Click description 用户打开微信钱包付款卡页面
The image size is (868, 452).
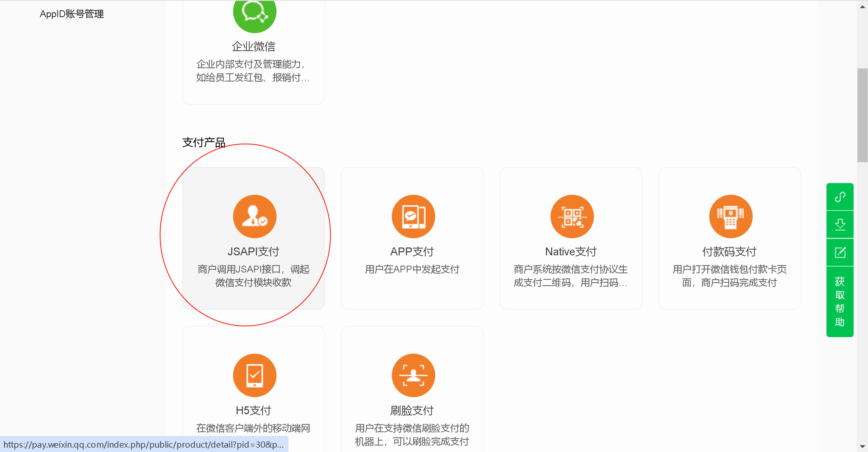730,276
